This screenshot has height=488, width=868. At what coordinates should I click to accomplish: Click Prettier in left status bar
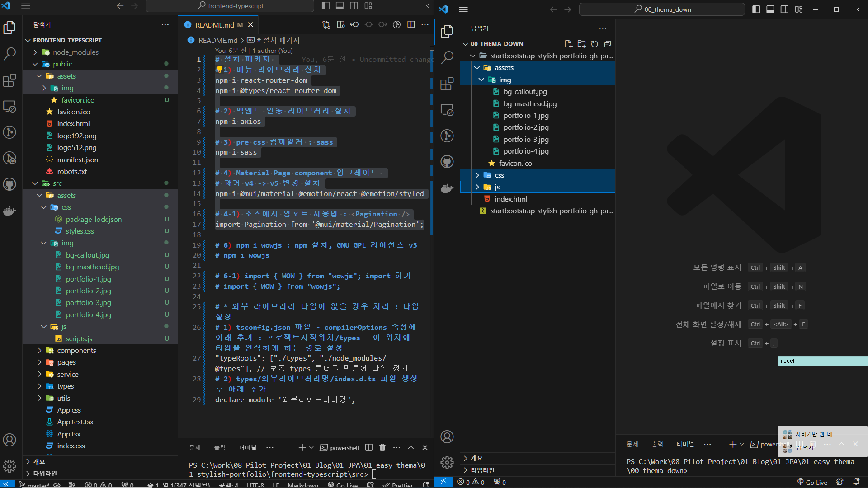coord(398,485)
